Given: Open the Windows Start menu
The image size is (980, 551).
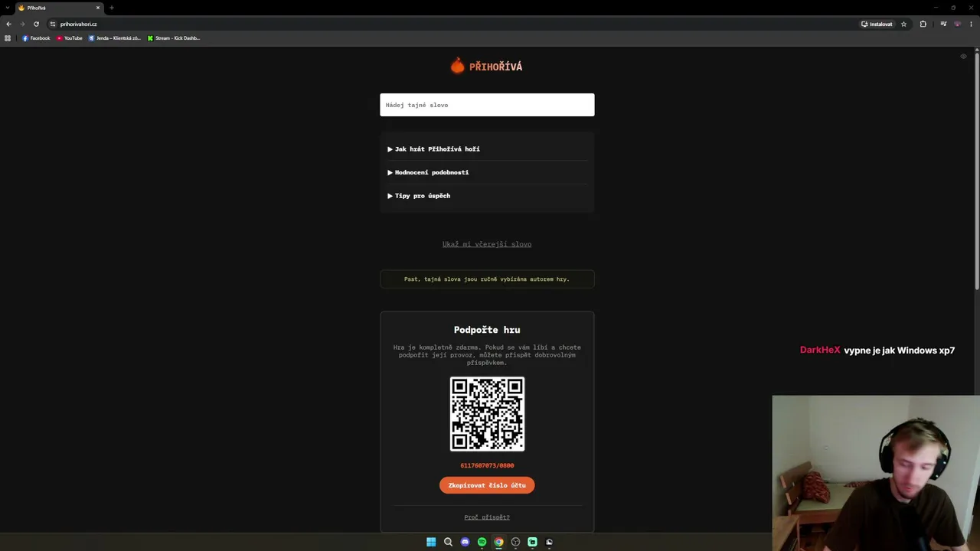Looking at the screenshot, I should coord(431,542).
